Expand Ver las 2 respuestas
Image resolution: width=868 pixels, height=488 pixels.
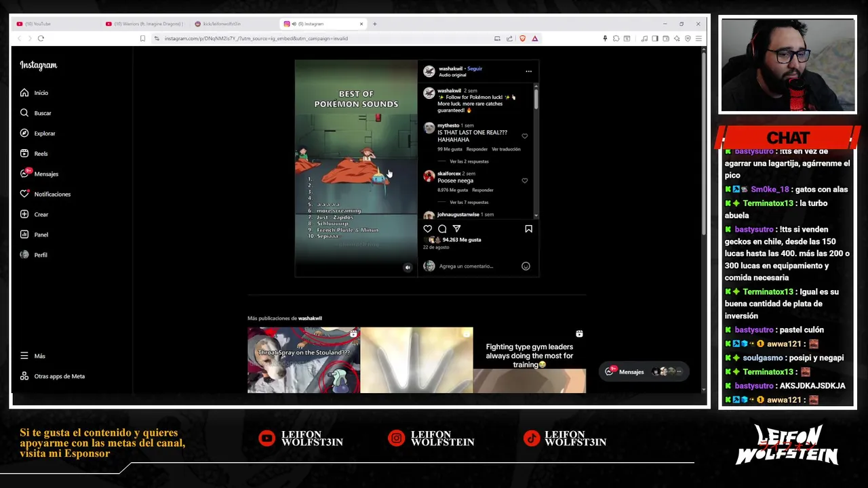[x=469, y=161]
